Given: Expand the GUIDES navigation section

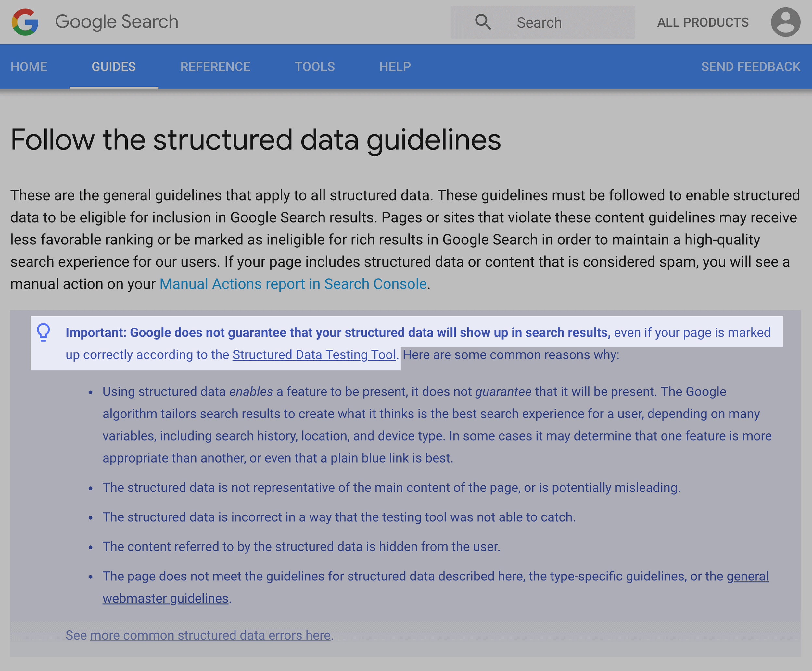Looking at the screenshot, I should tap(113, 66).
